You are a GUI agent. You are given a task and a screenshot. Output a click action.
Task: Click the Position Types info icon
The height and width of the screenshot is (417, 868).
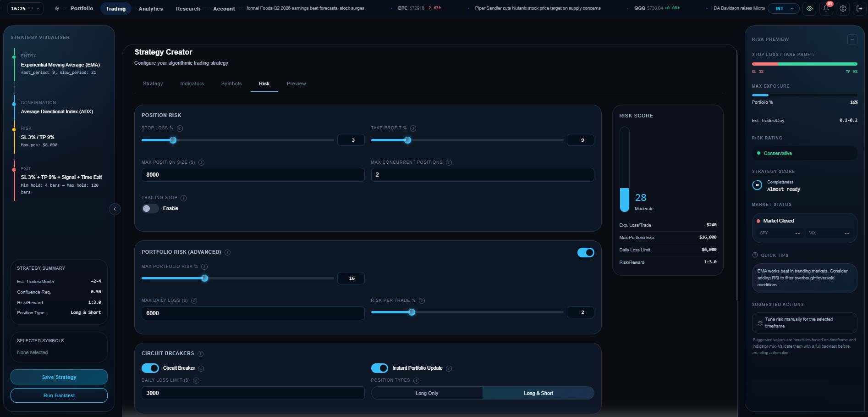point(416,381)
